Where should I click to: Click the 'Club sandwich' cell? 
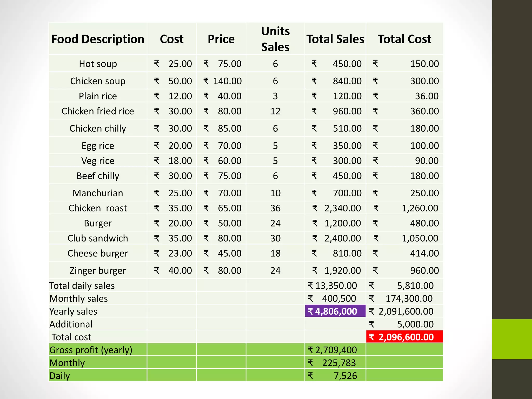point(98,238)
